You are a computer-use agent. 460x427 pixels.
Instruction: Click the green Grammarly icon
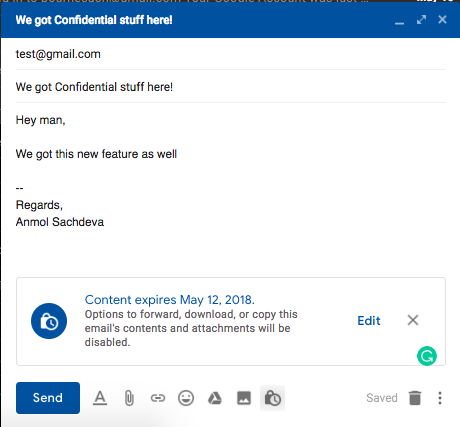click(x=427, y=356)
